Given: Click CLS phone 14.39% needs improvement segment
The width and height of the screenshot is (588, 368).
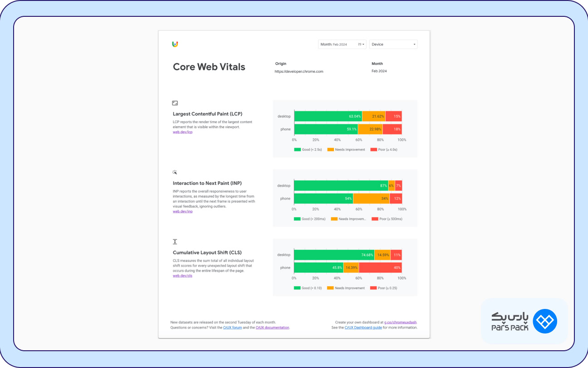Looking at the screenshot, I should [x=351, y=268].
